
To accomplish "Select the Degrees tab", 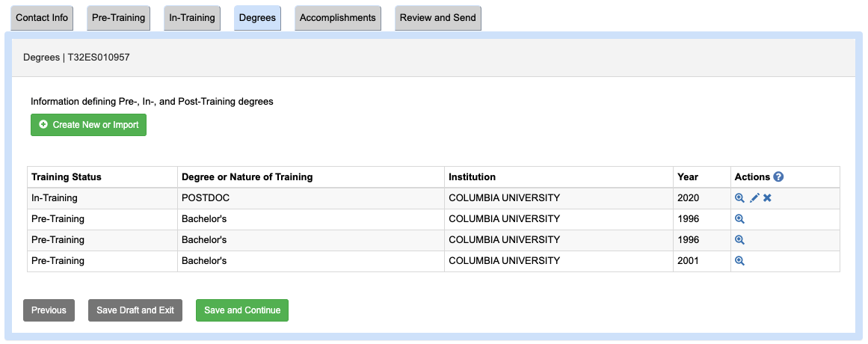I will pos(257,18).
